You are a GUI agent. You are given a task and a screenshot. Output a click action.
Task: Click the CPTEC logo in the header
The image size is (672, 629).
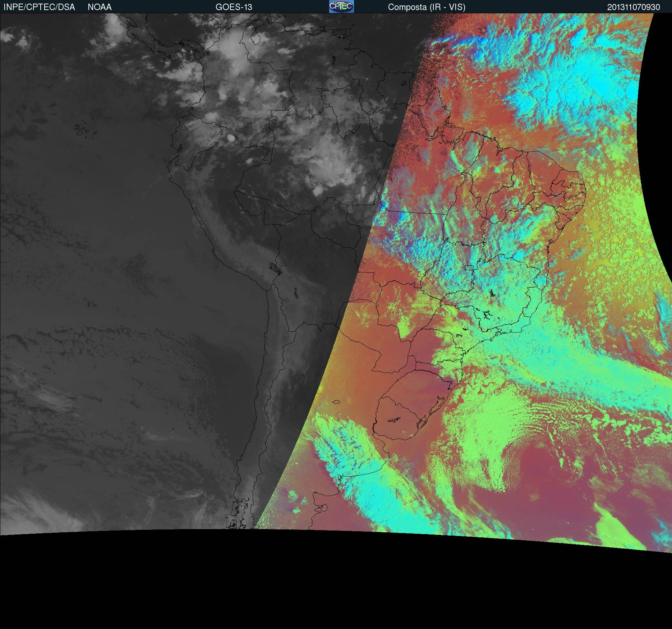tap(341, 6)
